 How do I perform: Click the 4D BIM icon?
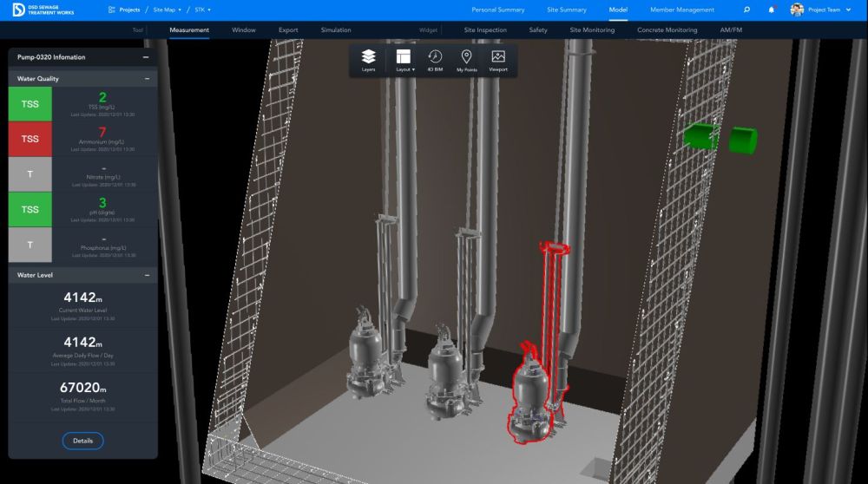click(x=435, y=60)
